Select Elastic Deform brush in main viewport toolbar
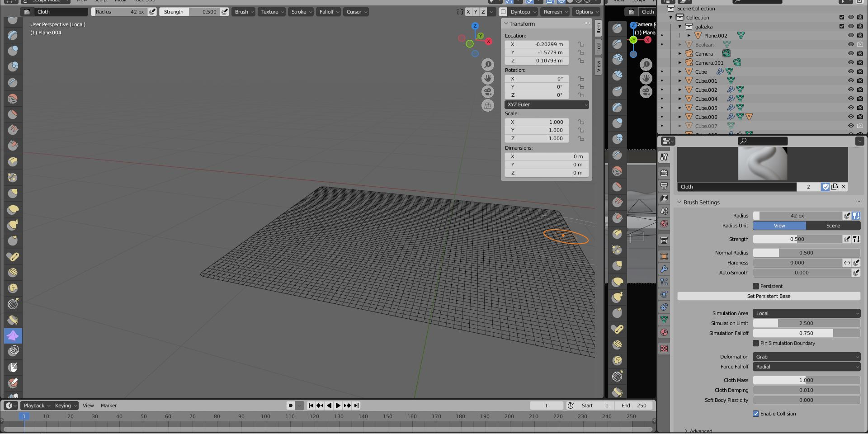 [x=13, y=209]
